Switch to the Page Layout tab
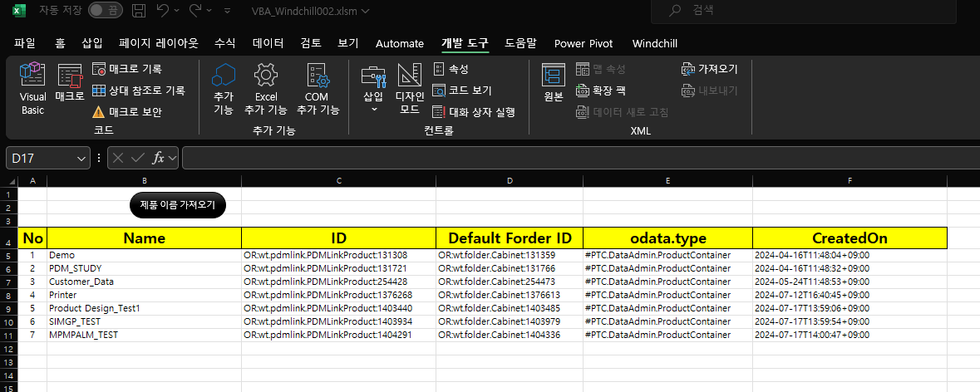 tap(159, 44)
